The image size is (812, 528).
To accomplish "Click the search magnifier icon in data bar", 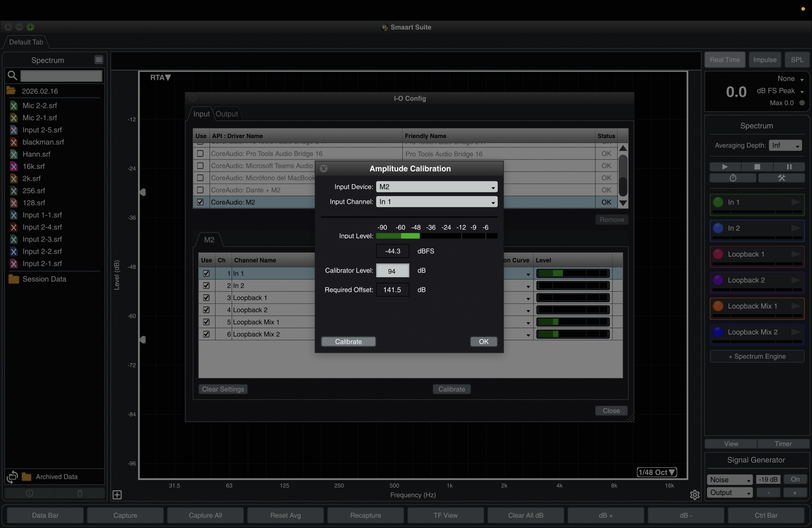I will (12, 75).
